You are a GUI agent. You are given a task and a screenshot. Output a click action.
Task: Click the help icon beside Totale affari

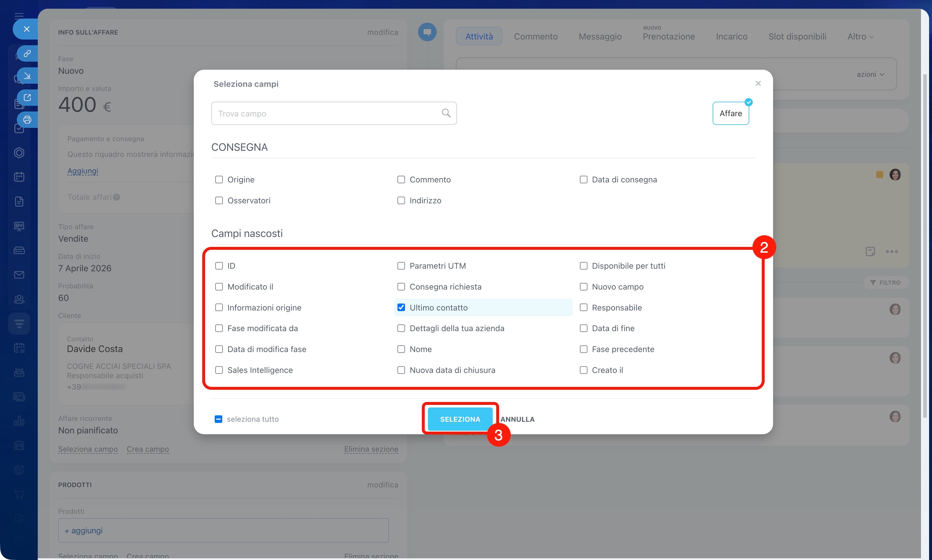(x=116, y=197)
